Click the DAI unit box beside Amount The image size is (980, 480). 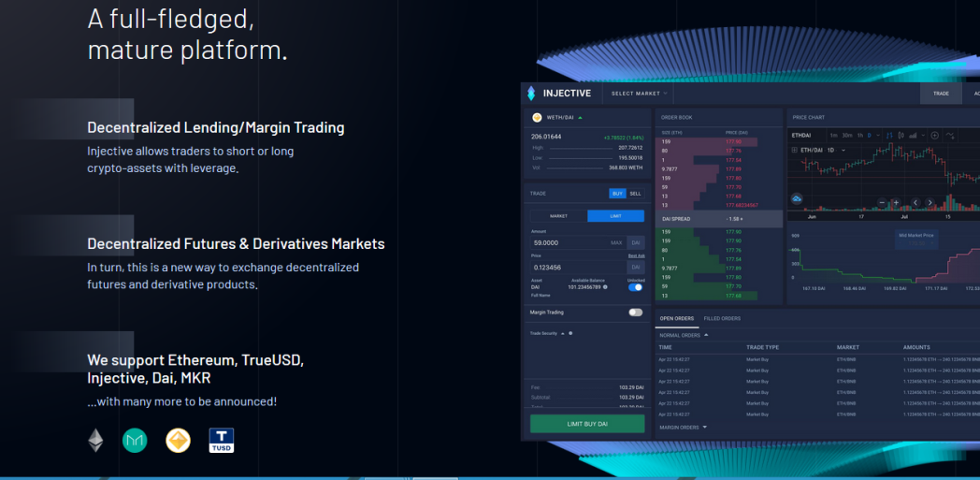636,242
